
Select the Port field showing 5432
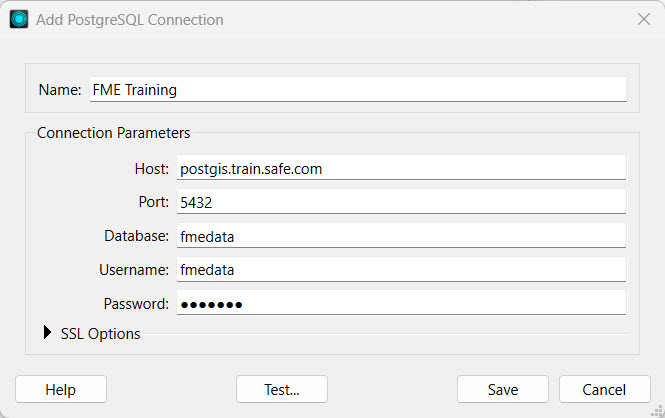401,202
